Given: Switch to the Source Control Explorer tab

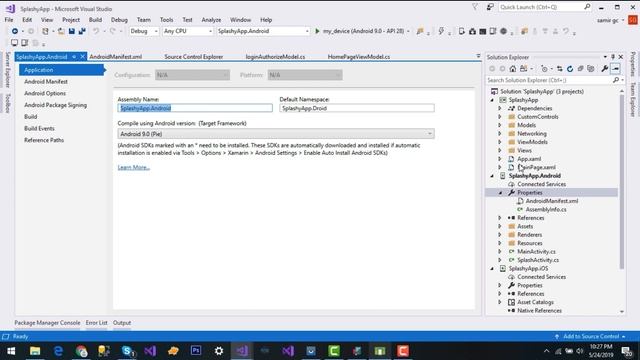Looking at the screenshot, I should pyautogui.click(x=193, y=57).
